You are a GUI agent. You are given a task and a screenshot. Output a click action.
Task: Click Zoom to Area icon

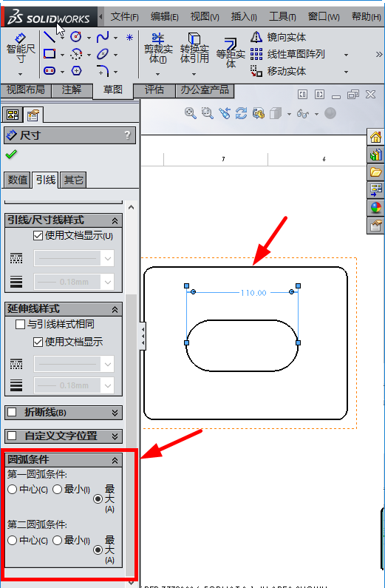[x=207, y=113]
